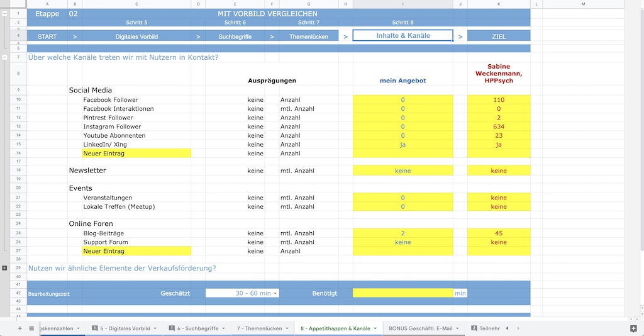Select the MIT VORBILD VERGLEICHEN title cell

click(267, 14)
